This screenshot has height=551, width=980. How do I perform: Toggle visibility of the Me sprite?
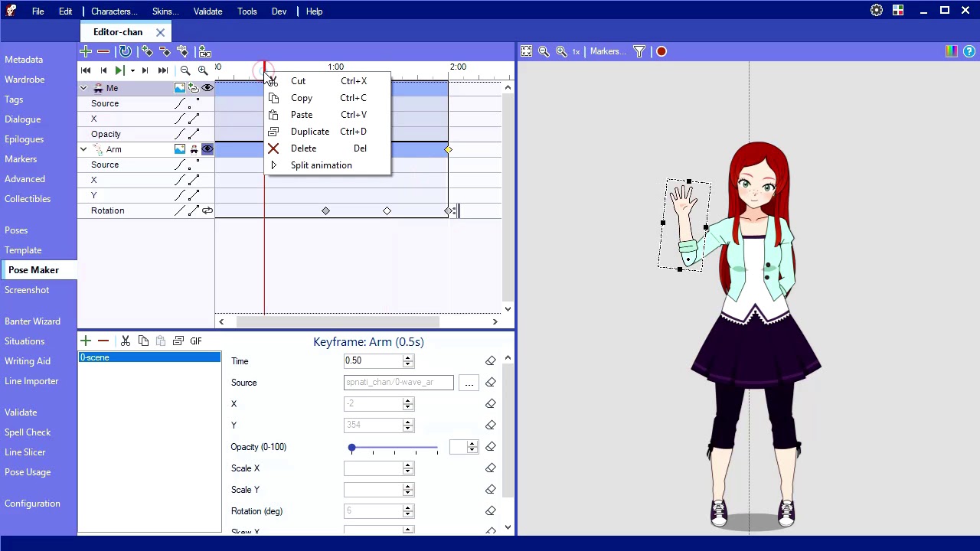coord(207,88)
